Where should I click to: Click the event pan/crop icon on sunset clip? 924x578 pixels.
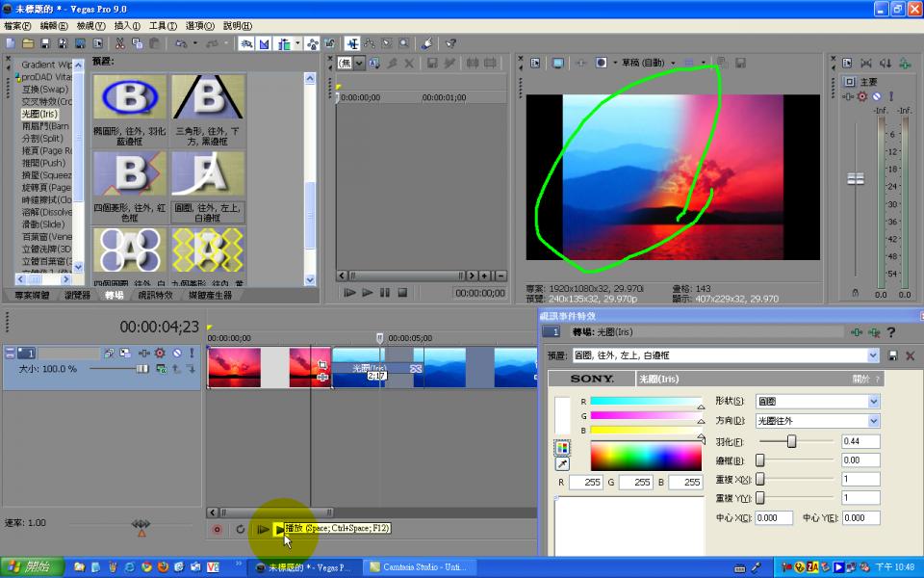click(x=321, y=364)
